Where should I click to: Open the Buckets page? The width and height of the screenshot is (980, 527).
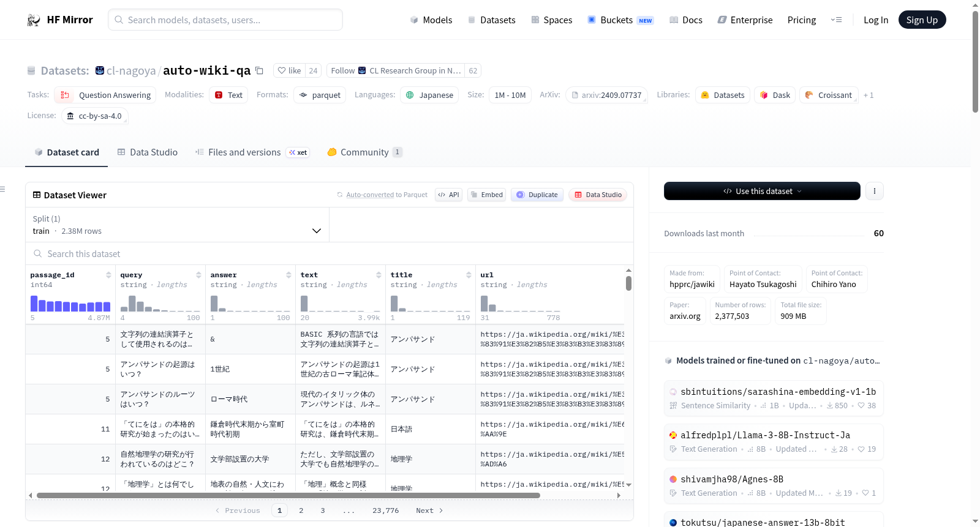click(620, 20)
